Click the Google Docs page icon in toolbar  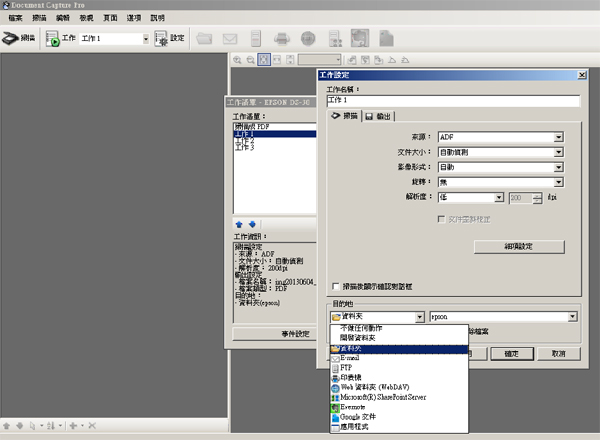(386, 38)
